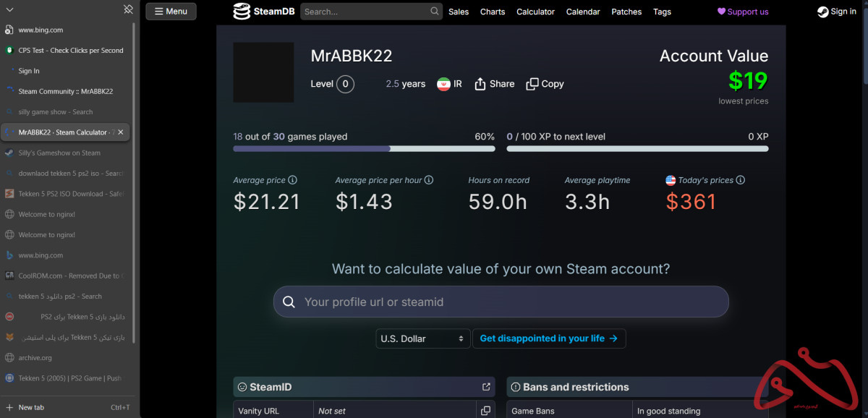Switch to CPS Test tab
The image size is (868, 418).
[65, 51]
